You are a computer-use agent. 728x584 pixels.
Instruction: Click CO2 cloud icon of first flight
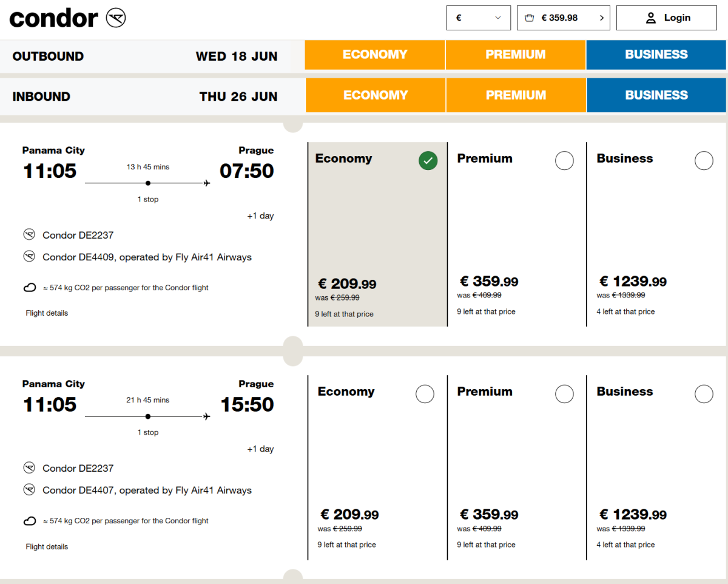coord(30,288)
